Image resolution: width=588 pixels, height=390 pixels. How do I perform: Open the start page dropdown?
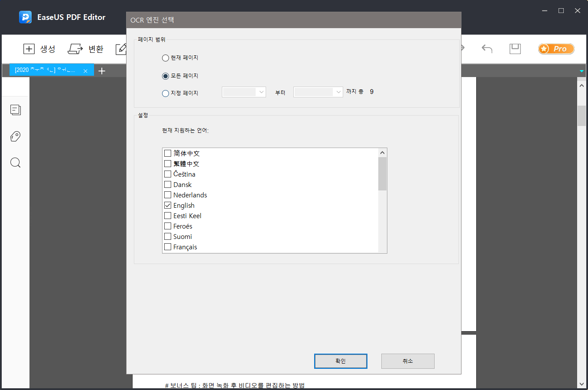[x=244, y=92]
